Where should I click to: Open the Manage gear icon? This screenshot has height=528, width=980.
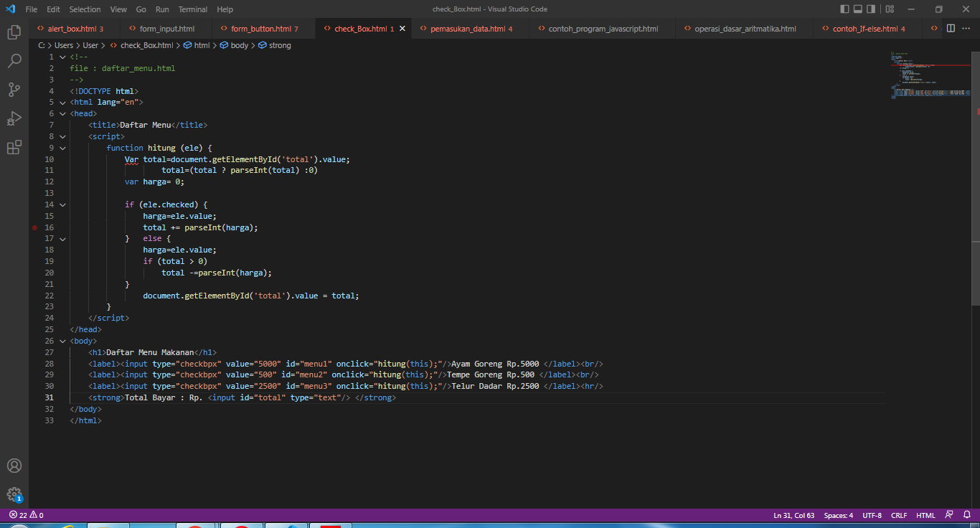point(14,495)
